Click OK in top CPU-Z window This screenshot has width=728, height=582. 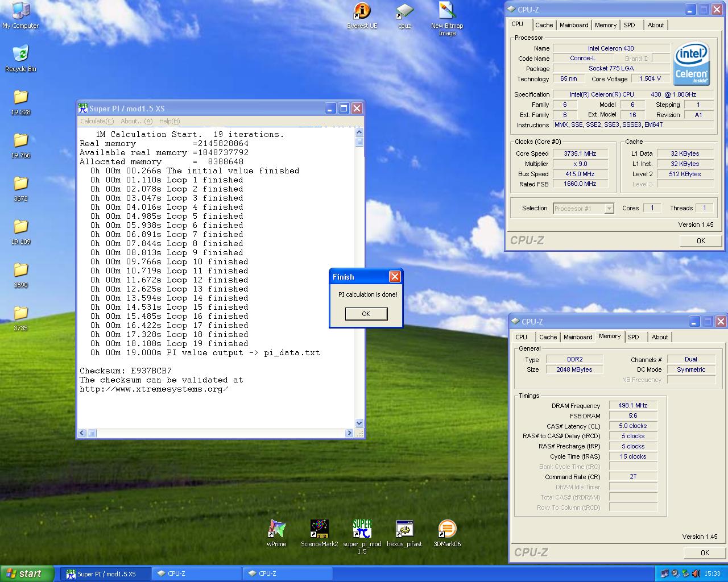[x=701, y=240]
